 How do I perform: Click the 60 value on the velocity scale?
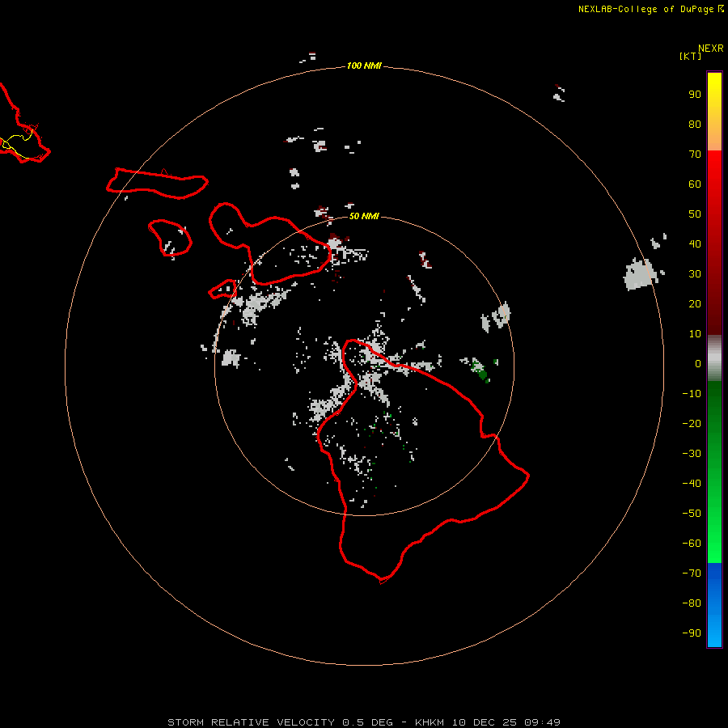tap(695, 184)
